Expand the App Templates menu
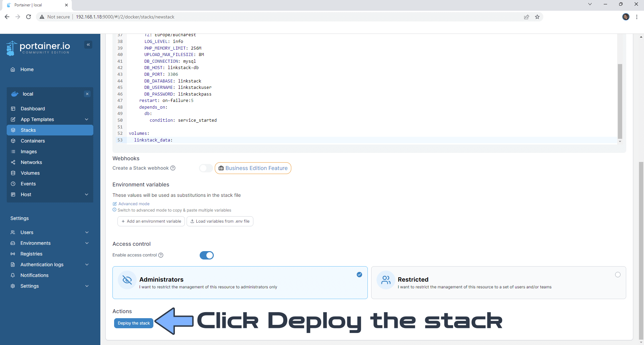The image size is (644, 345). (x=37, y=119)
